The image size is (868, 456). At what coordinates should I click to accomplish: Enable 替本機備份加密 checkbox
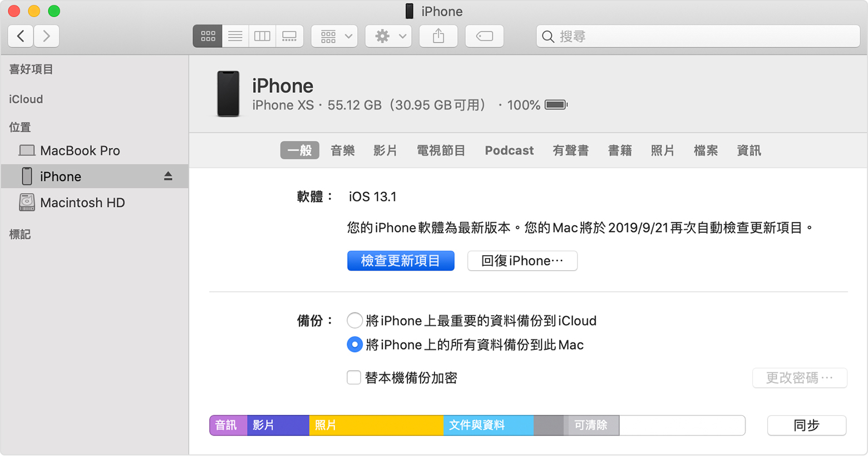[354, 378]
